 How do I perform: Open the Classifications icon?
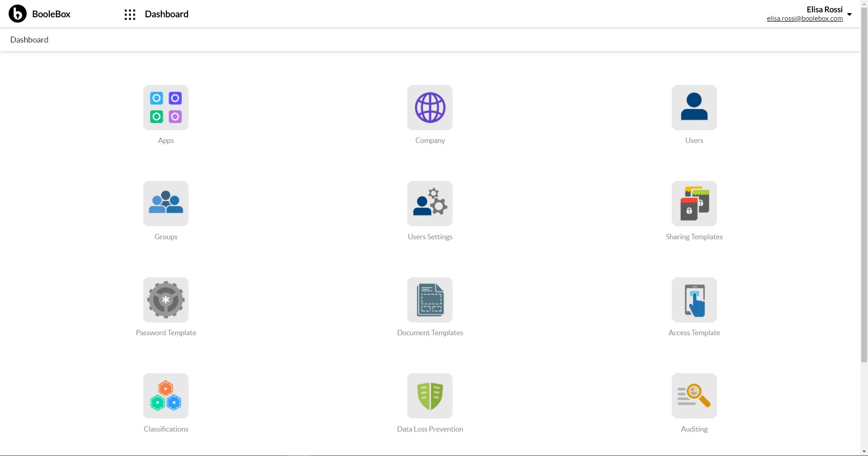(165, 395)
